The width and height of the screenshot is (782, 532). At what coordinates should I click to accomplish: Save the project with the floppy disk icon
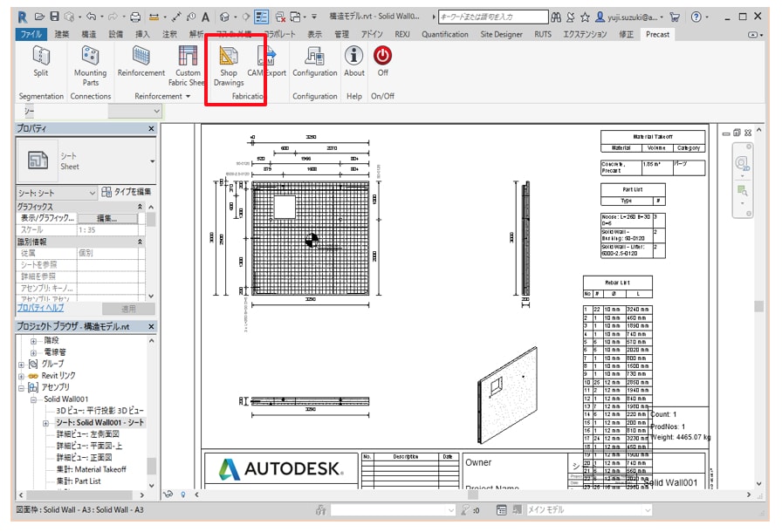click(x=54, y=17)
